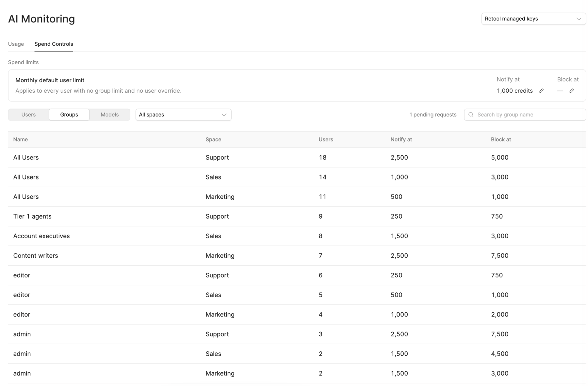Click the Notify at table column header
This screenshot has height=386, width=588.
click(x=401, y=139)
